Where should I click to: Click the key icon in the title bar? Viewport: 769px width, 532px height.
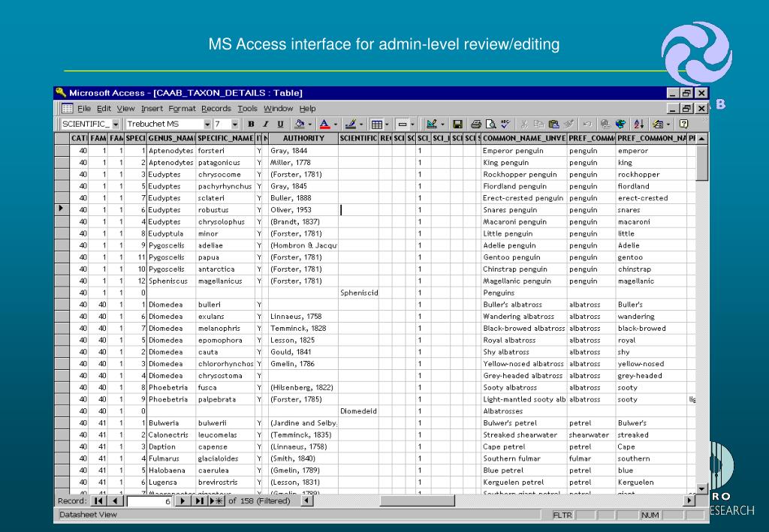tap(60, 92)
